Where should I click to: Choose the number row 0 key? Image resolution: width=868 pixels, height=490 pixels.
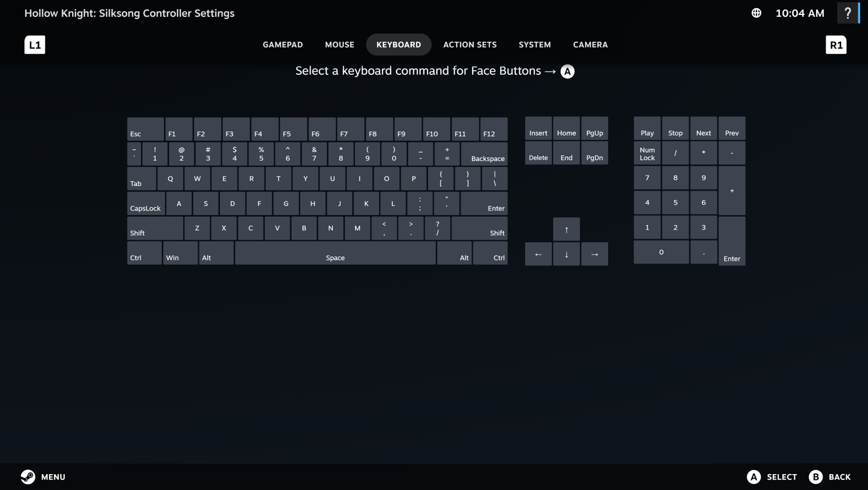point(394,154)
